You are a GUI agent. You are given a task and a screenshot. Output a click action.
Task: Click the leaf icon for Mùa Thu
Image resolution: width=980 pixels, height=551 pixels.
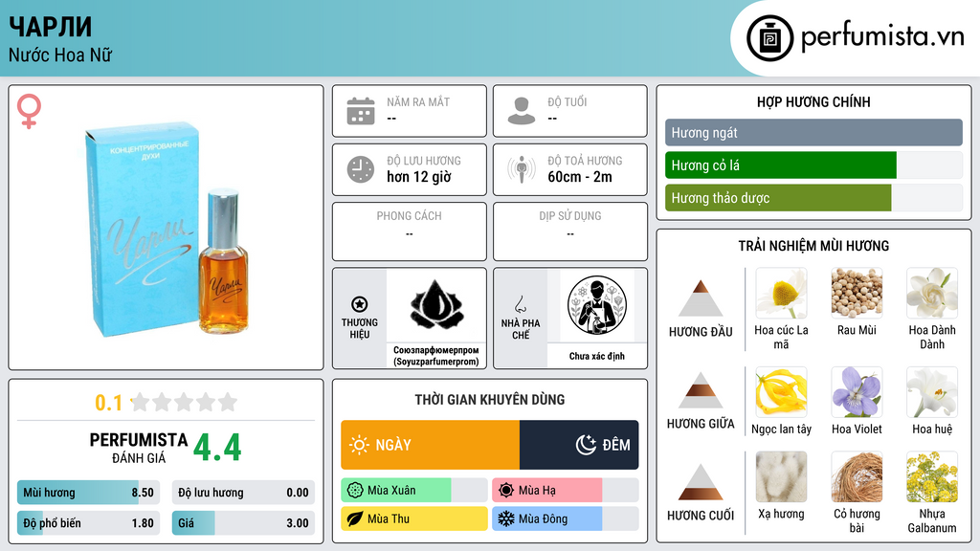(355, 518)
